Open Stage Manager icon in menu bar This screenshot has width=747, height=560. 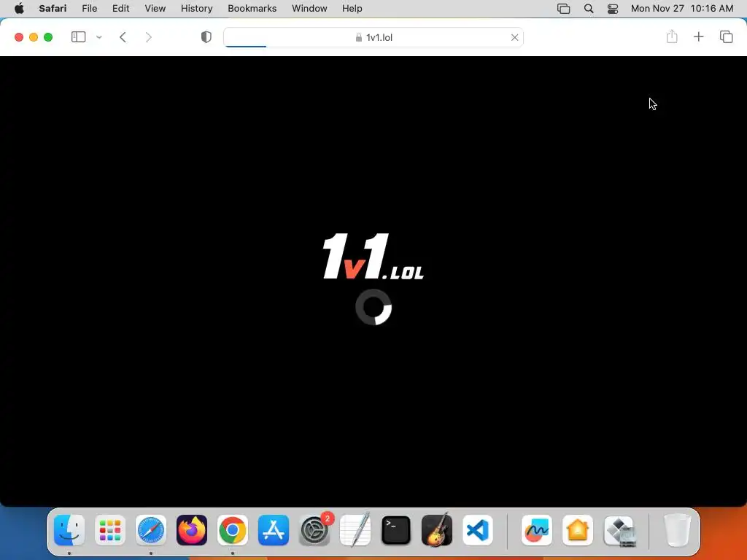click(564, 9)
